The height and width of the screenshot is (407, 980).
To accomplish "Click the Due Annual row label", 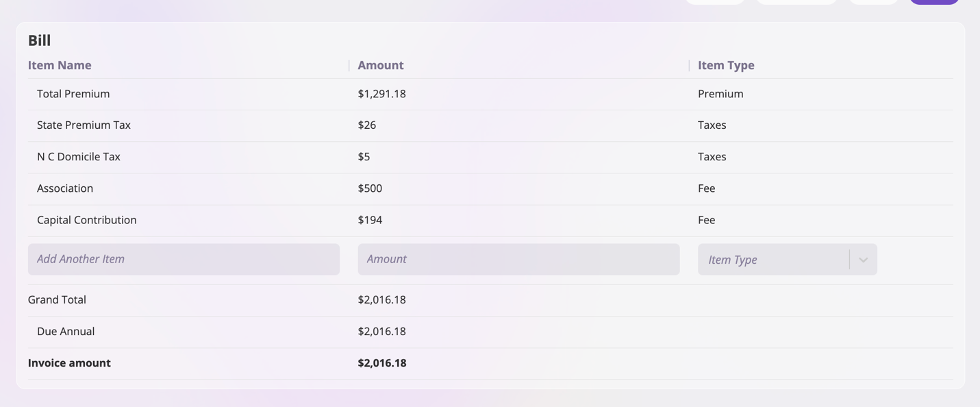I will click(x=66, y=332).
